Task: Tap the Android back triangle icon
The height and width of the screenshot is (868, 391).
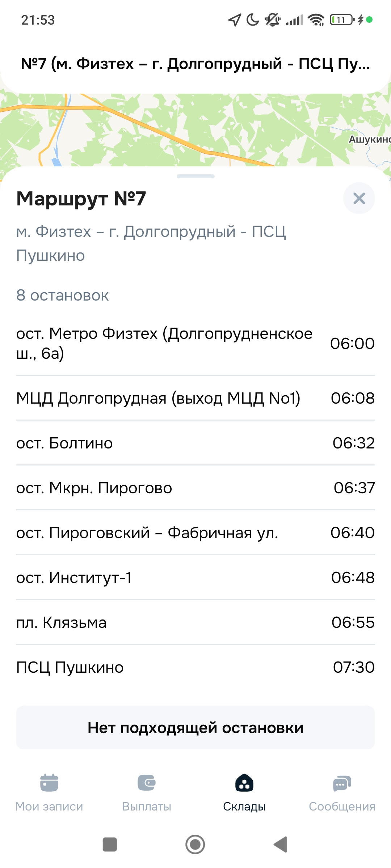Action: tap(281, 844)
